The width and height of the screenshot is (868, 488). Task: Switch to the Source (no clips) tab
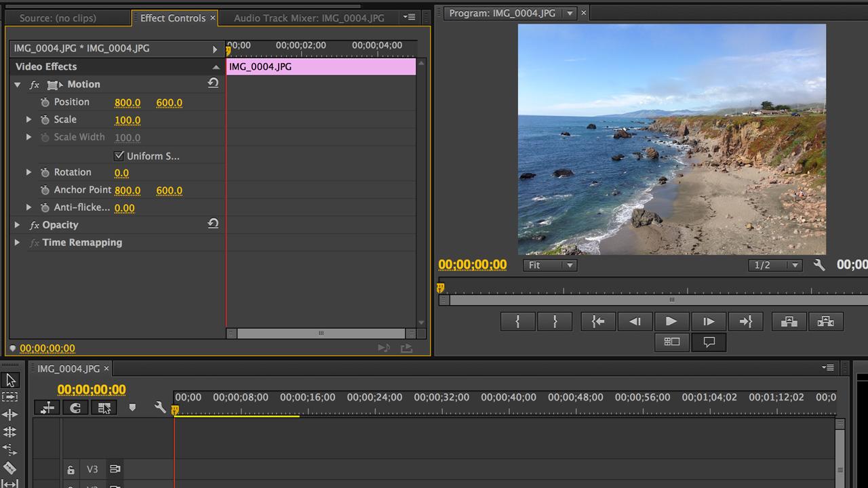pyautogui.click(x=58, y=18)
